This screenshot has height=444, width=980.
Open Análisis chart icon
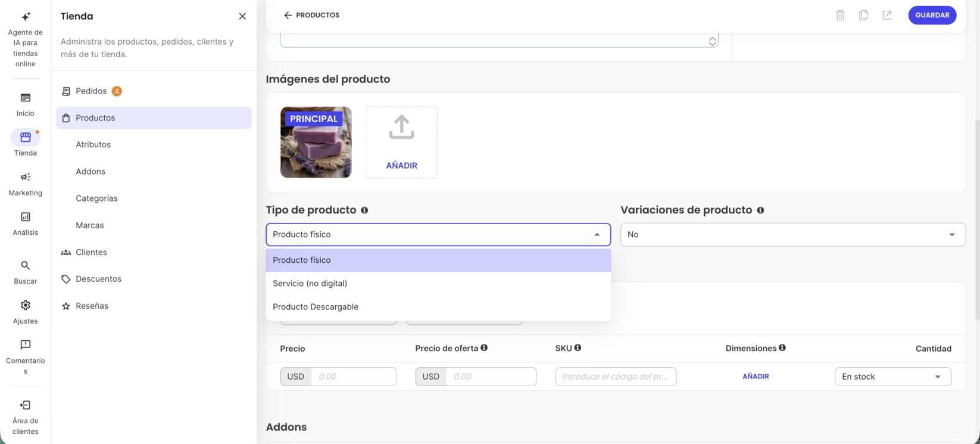click(26, 217)
